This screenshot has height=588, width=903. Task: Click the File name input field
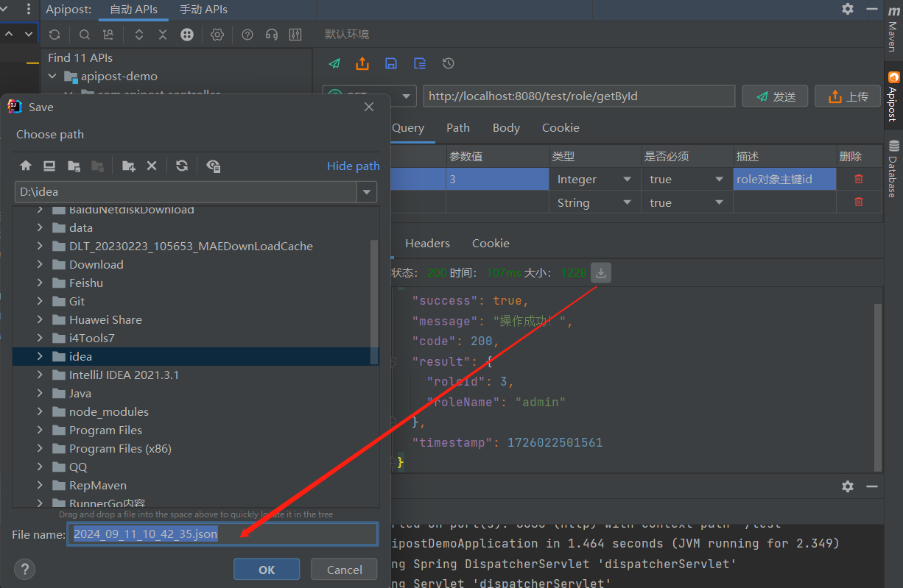point(222,534)
